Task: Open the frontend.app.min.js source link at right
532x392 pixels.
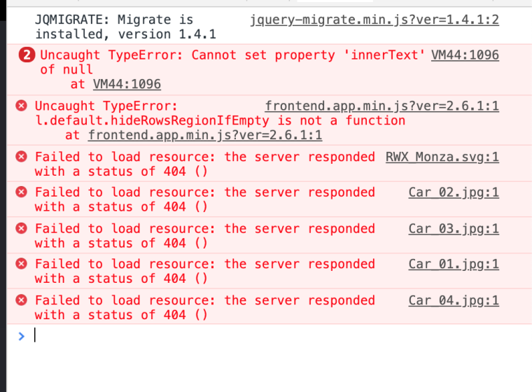Action: pos(382,106)
